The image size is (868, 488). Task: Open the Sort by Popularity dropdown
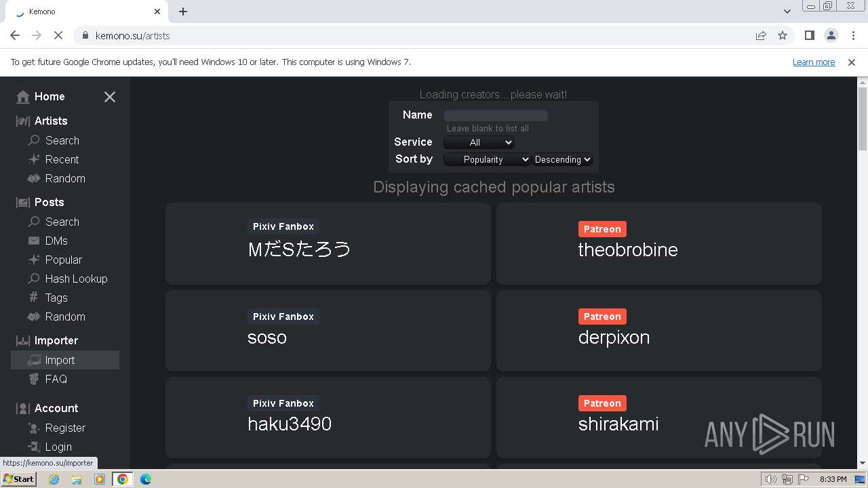tap(487, 159)
